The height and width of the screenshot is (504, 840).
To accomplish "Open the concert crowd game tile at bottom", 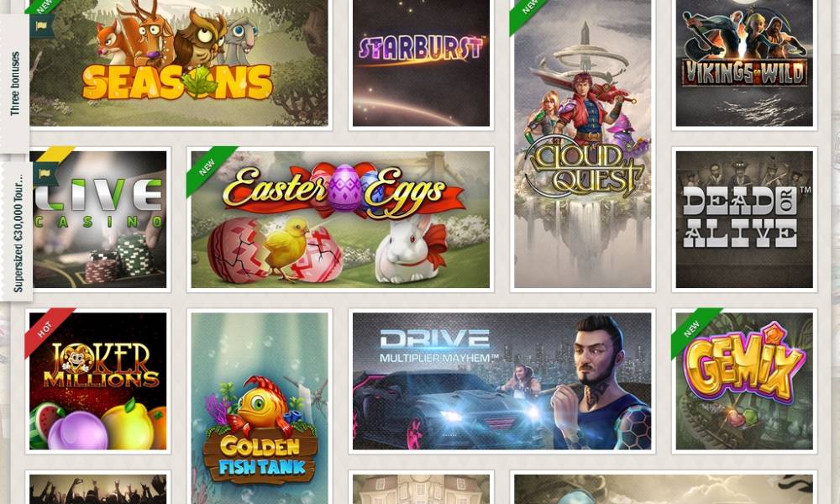I will pos(98,489).
